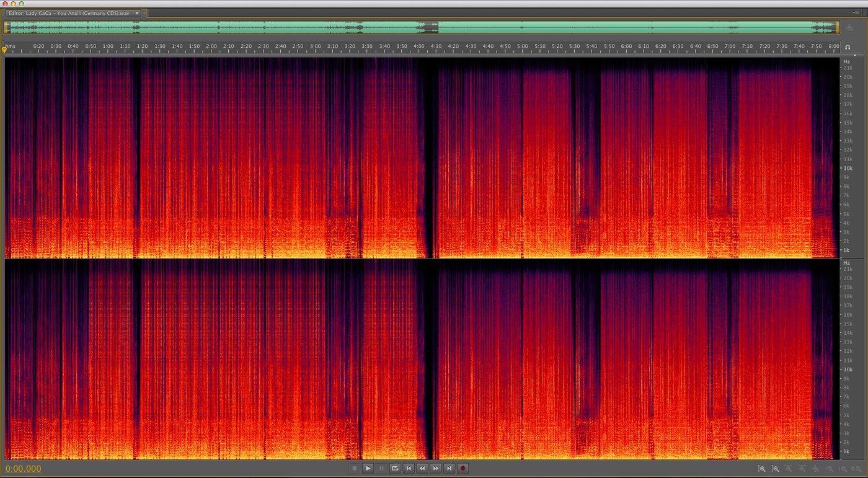
Task: Zoom out full on all axes
Action: click(815, 469)
